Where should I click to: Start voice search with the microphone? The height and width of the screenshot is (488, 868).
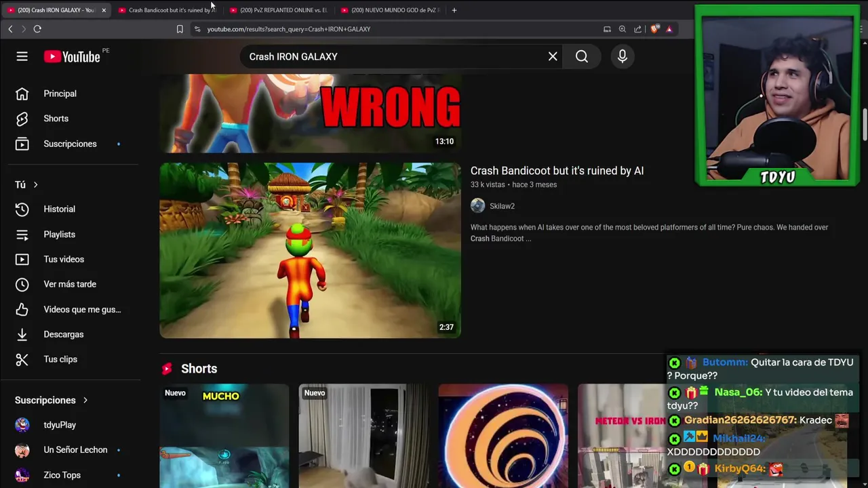(x=623, y=57)
